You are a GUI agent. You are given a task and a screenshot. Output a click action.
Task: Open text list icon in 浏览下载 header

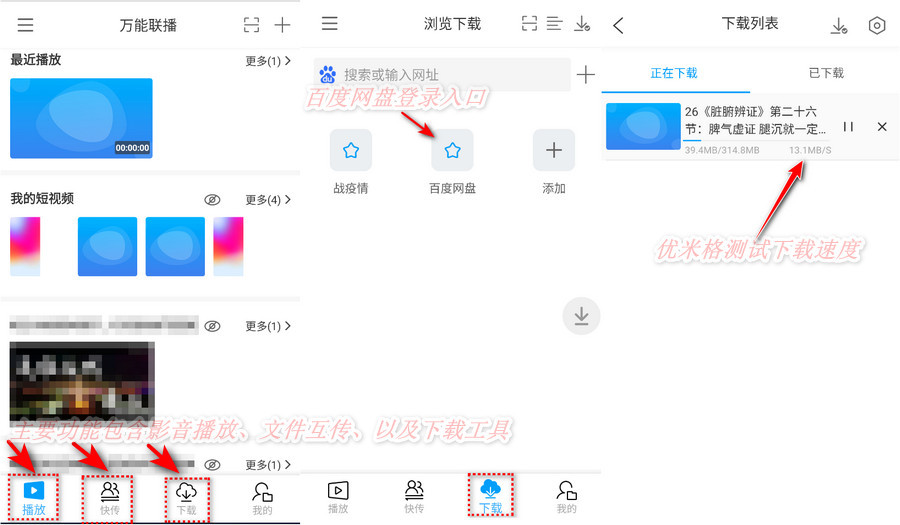(554, 24)
